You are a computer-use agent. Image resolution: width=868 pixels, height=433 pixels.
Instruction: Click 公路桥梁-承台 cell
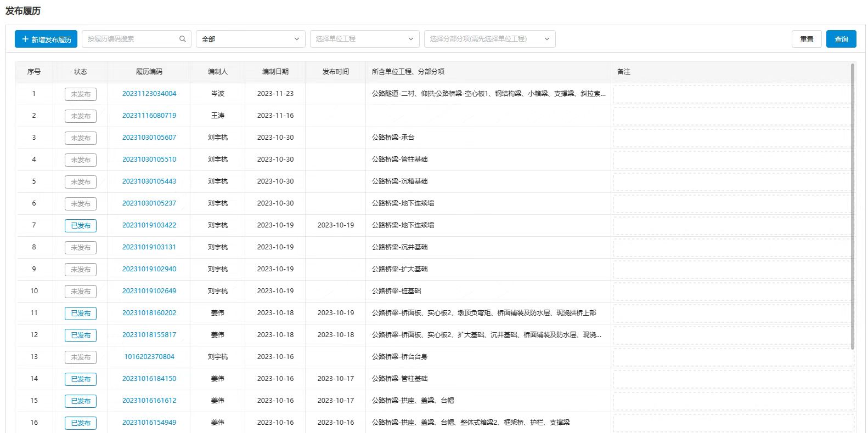coord(393,138)
